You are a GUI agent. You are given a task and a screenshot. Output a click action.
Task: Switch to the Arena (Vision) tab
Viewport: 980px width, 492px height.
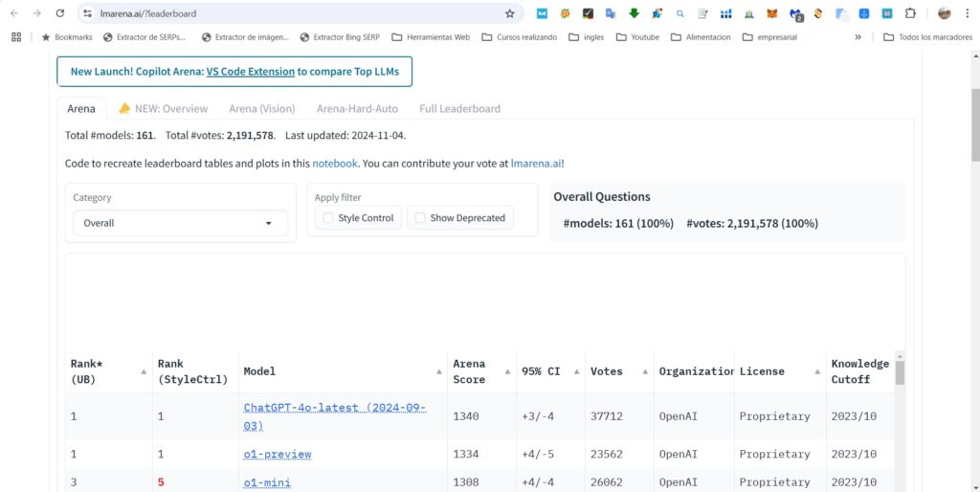262,108
